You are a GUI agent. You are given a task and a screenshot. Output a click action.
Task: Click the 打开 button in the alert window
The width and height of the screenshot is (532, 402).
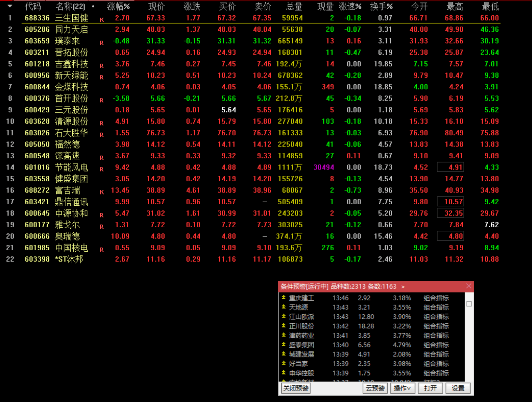pos(430,388)
